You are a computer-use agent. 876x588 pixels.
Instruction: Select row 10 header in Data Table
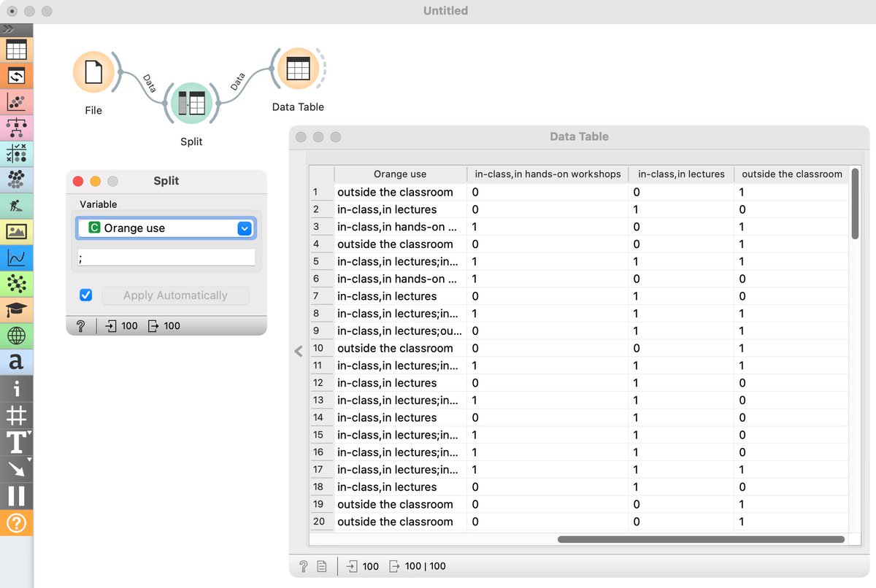click(x=321, y=348)
